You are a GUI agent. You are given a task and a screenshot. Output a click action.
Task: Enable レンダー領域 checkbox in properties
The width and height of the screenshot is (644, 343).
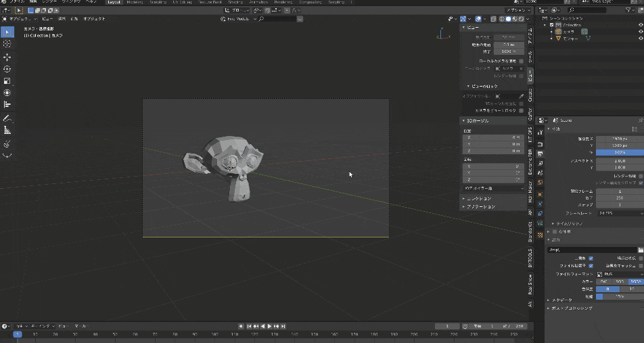point(641,176)
